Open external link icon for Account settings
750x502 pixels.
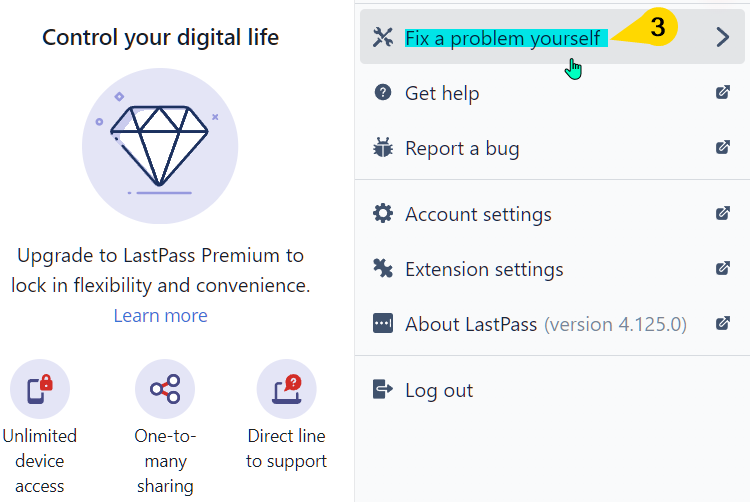tap(723, 213)
